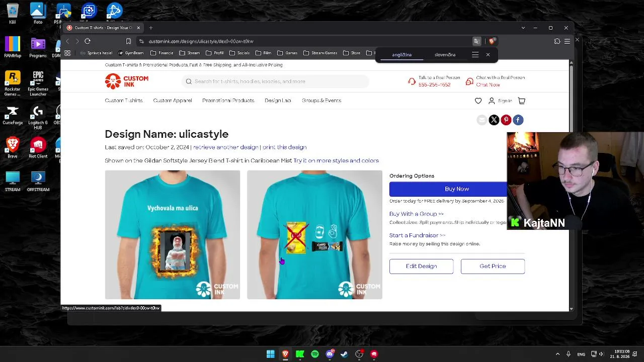This screenshot has width=644, height=362.
Task: Open the favorites heart icon
Action: click(x=478, y=101)
